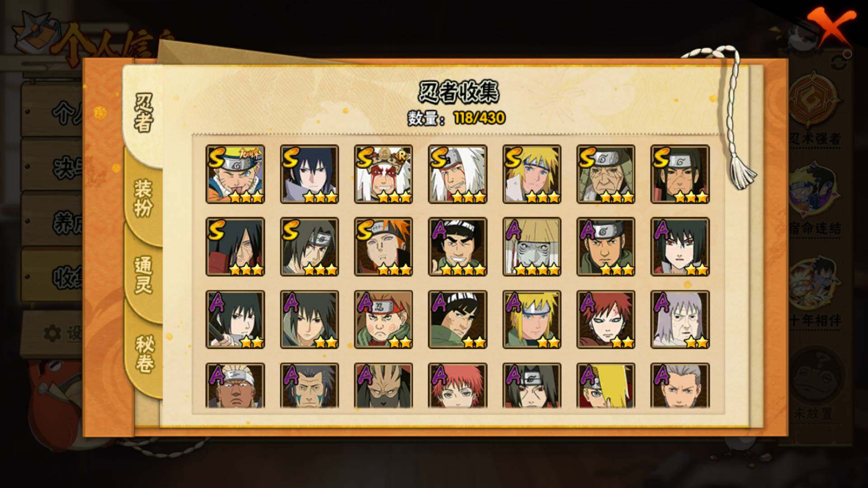Switch to the 装扮 costume tab
The height and width of the screenshot is (488, 868).
coord(143,198)
